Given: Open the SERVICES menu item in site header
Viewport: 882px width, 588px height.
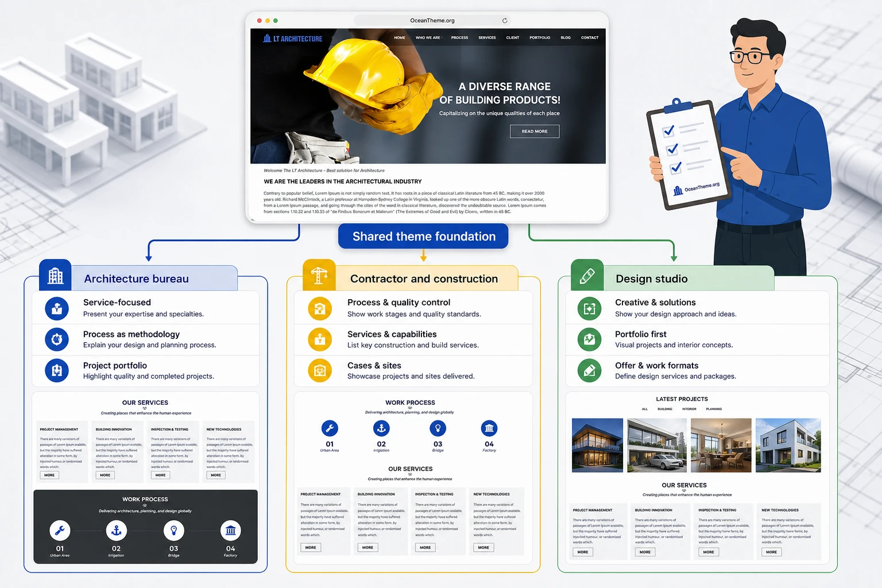Looking at the screenshot, I should (487, 38).
